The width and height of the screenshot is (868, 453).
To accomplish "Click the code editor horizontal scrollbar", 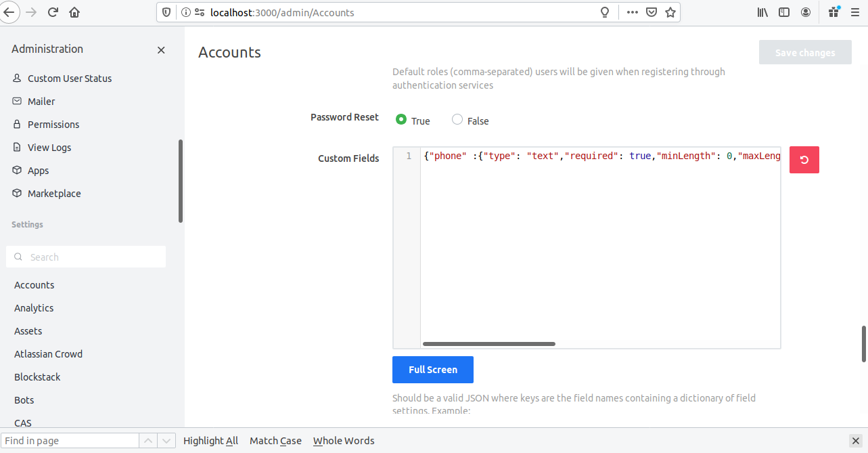I will pos(488,344).
